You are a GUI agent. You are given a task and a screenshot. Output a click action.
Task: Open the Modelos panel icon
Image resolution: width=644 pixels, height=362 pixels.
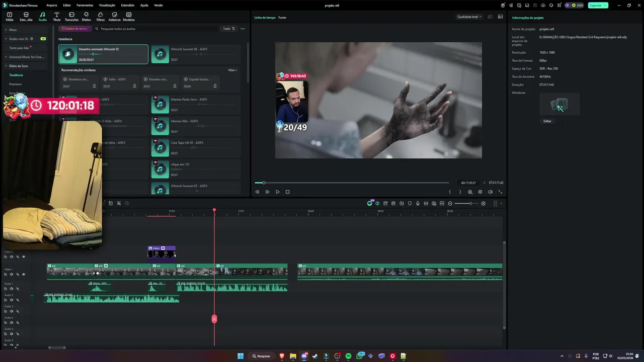(x=129, y=17)
